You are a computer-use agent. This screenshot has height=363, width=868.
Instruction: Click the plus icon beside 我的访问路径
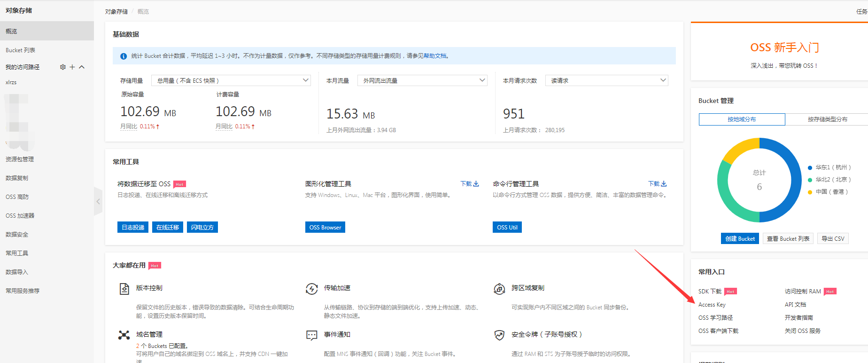[72, 67]
